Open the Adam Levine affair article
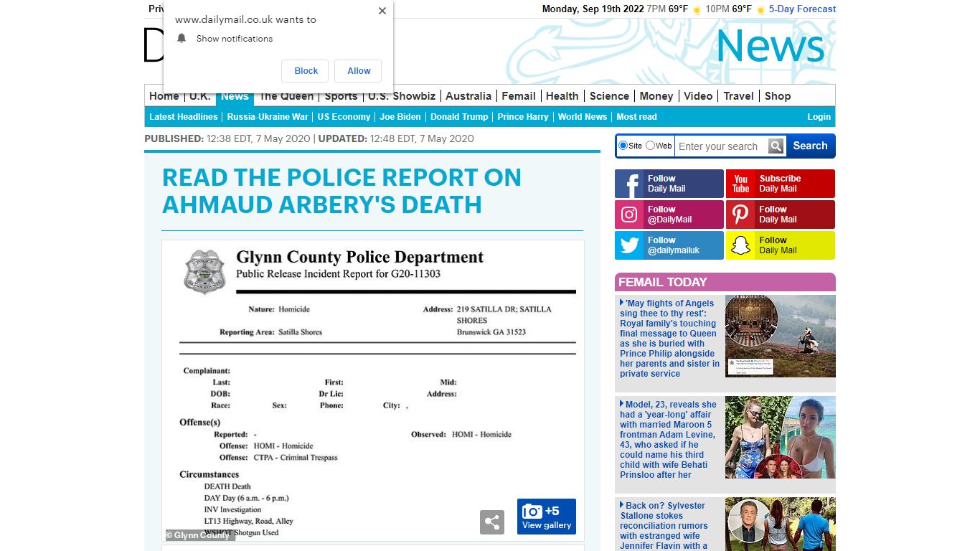Image resolution: width=980 pixels, height=551 pixels. pyautogui.click(x=669, y=440)
